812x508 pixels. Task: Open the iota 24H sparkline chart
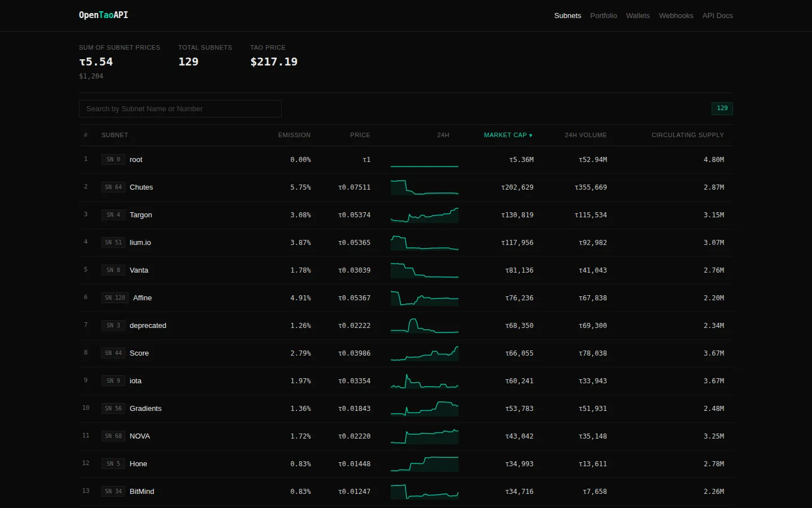425,381
